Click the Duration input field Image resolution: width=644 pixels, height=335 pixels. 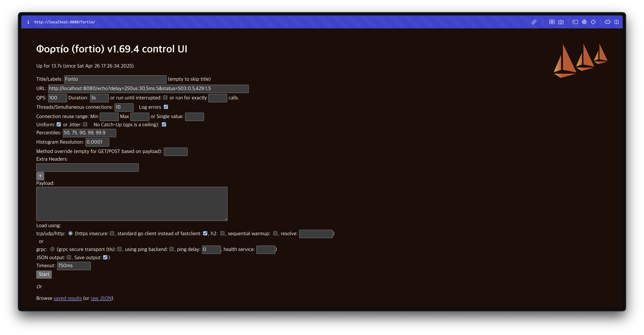coord(99,98)
